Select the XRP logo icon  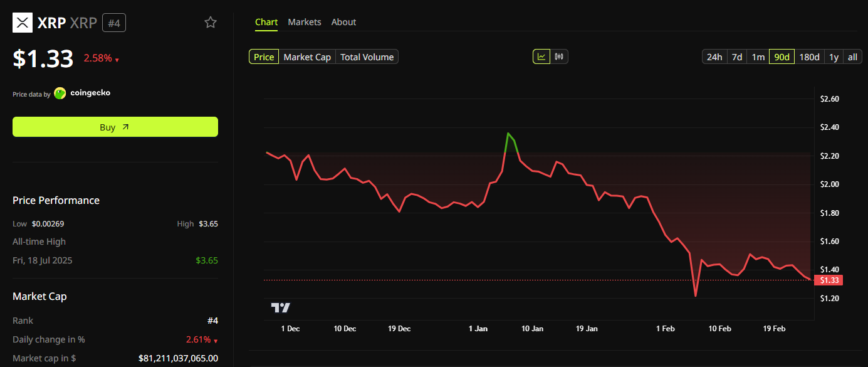[22, 22]
